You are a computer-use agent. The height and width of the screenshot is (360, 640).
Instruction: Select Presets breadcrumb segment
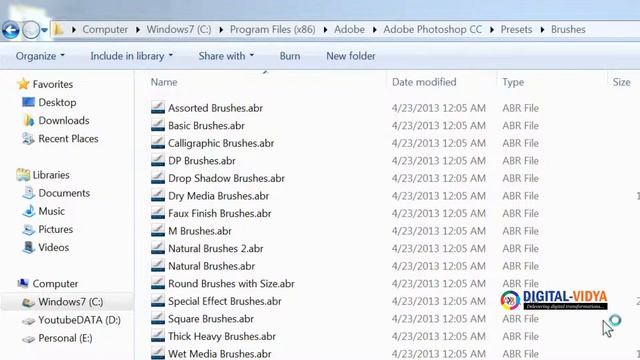(516, 29)
